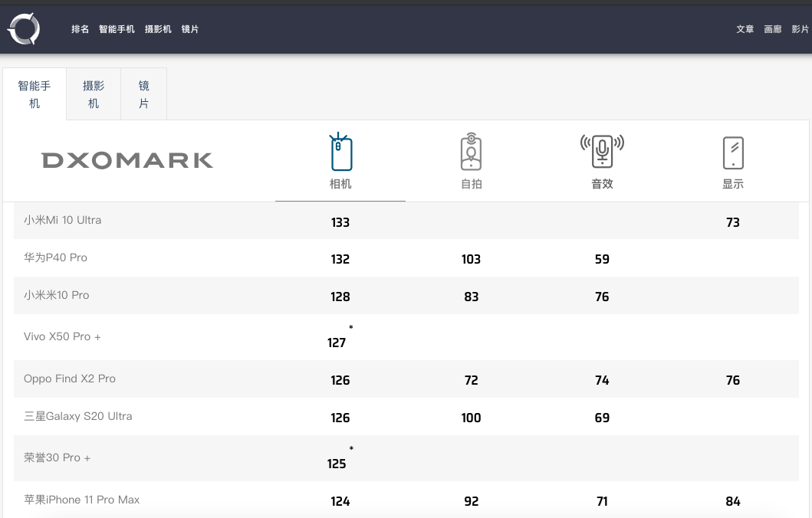
Task: Click display score 84 for iPhone 11 Pro Max
Action: click(733, 501)
